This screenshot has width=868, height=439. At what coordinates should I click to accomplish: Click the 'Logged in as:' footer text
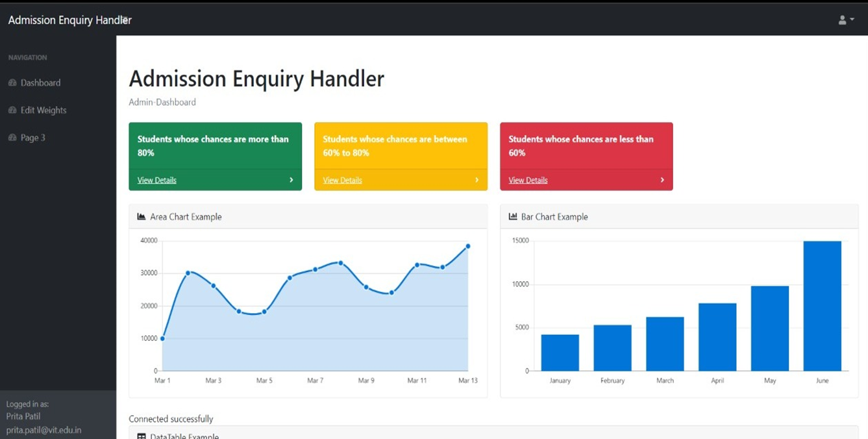coord(27,404)
